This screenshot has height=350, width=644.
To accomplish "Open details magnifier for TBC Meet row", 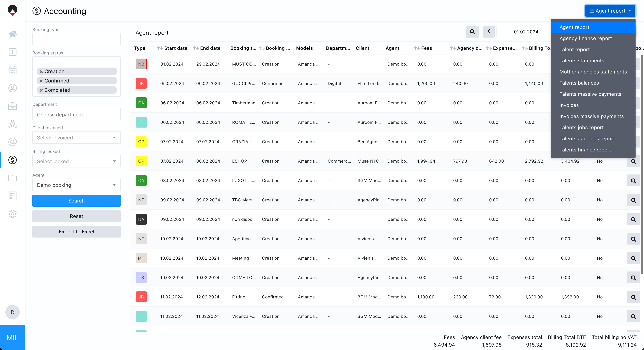I will click(633, 200).
